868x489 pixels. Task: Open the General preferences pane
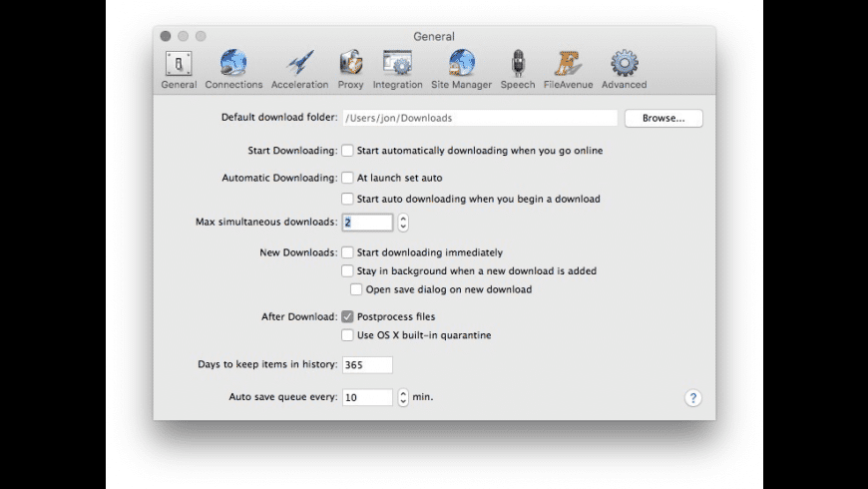[x=179, y=70]
